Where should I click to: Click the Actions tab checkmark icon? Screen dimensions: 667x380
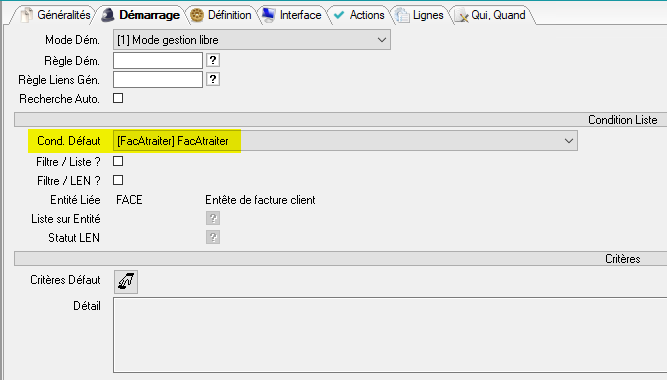click(x=339, y=15)
